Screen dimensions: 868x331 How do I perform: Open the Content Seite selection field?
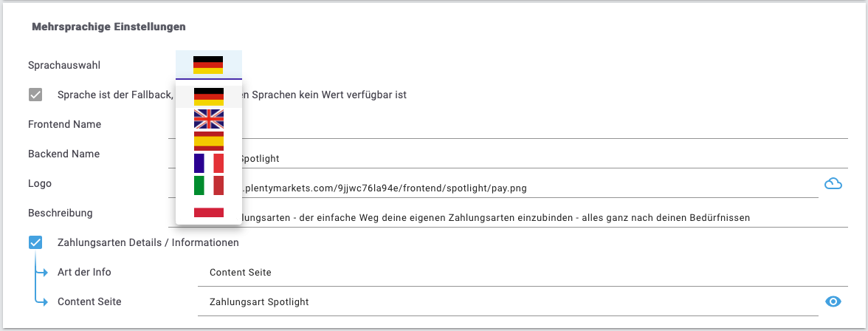[x=508, y=301]
